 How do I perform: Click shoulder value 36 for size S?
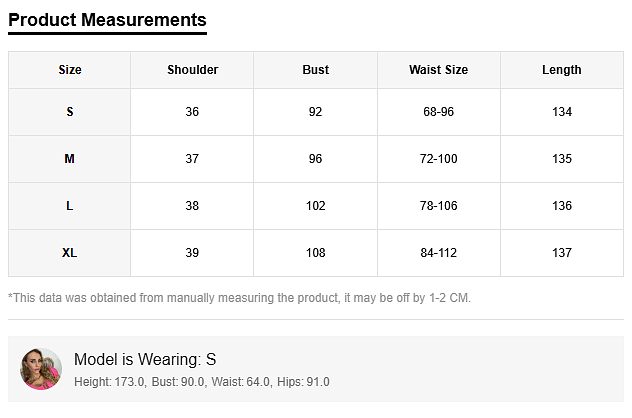[192, 112]
